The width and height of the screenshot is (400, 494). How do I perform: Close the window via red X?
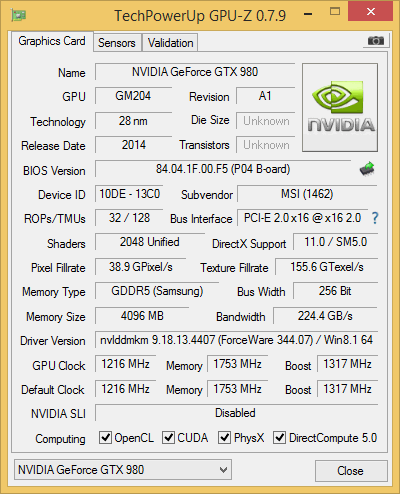(371, 12)
